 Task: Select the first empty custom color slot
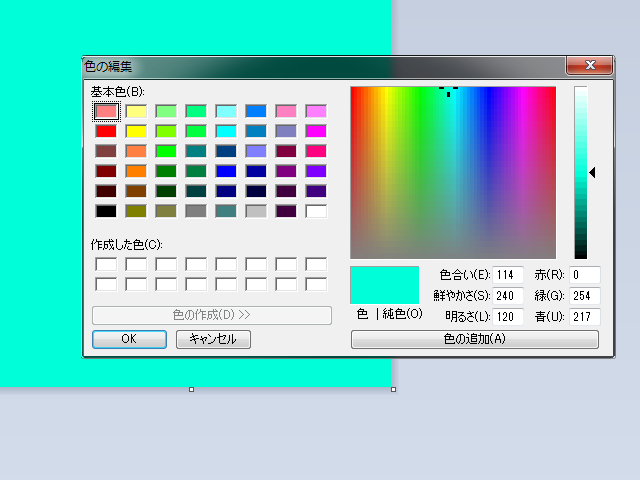(106, 264)
